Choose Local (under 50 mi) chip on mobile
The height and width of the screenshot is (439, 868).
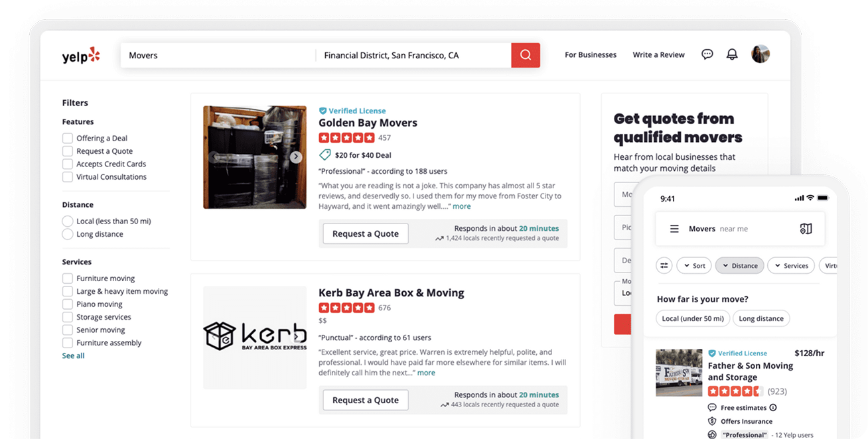tap(693, 318)
